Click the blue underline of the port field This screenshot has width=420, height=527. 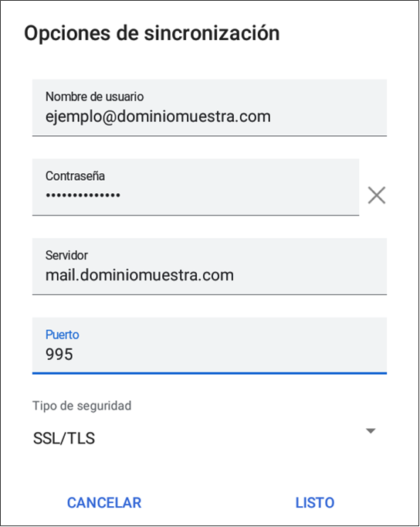[209, 372]
